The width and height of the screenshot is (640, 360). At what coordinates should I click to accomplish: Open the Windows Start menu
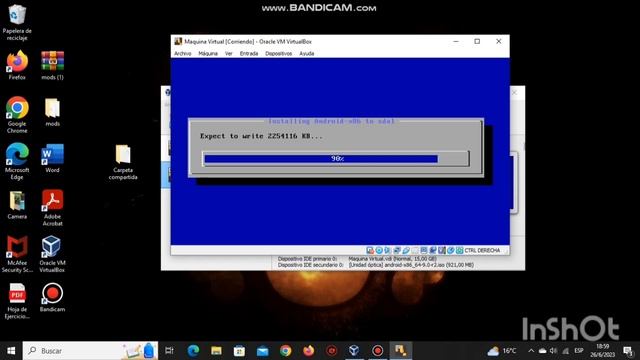point(11,351)
